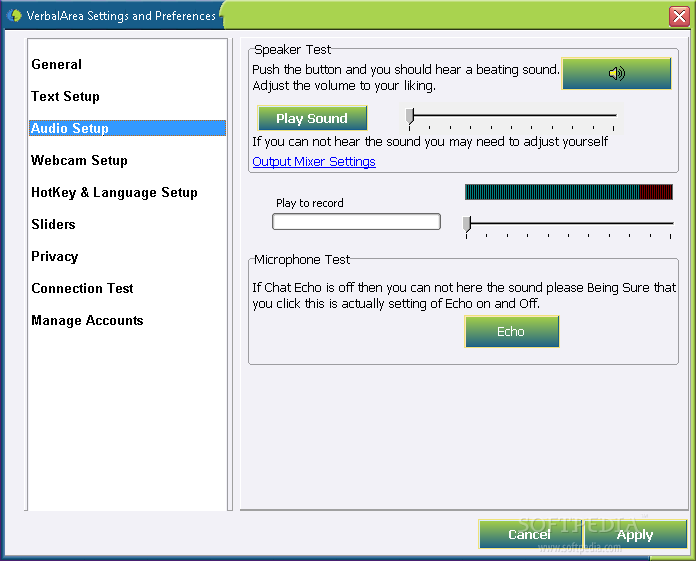Open the Privacy settings

click(x=55, y=257)
